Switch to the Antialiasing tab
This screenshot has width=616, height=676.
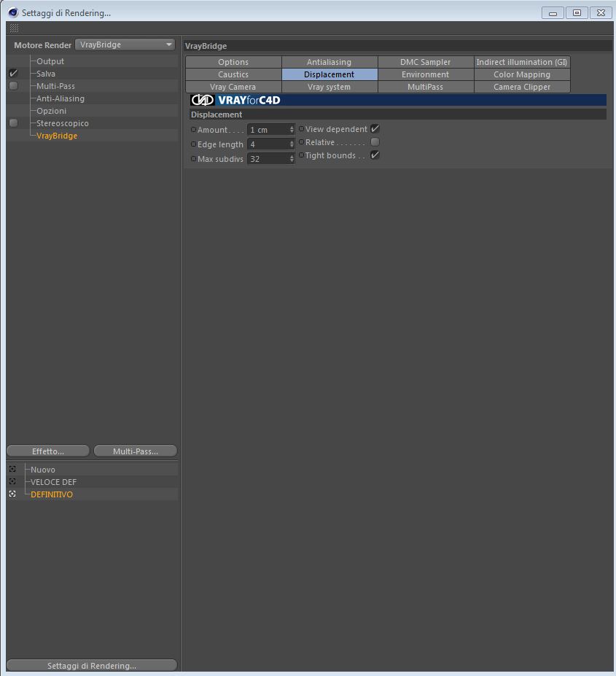(330, 62)
